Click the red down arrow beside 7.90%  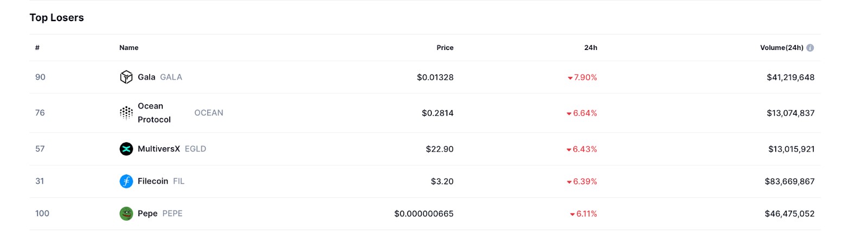pyautogui.click(x=570, y=78)
